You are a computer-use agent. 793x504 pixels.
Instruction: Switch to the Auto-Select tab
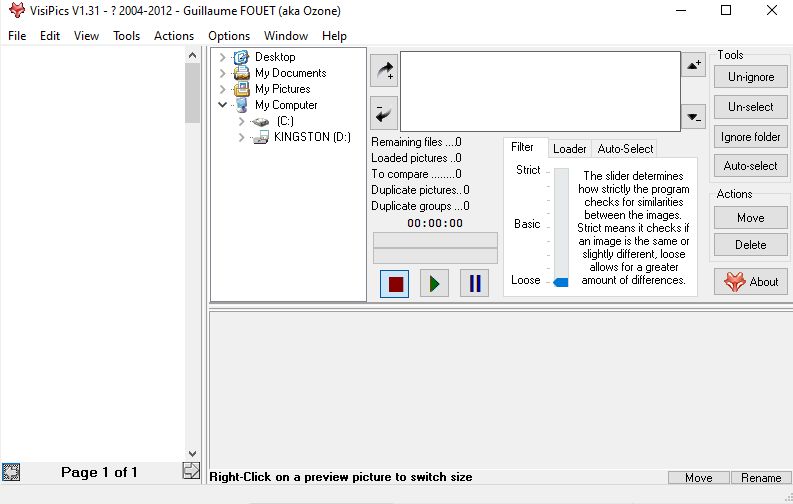click(x=625, y=149)
